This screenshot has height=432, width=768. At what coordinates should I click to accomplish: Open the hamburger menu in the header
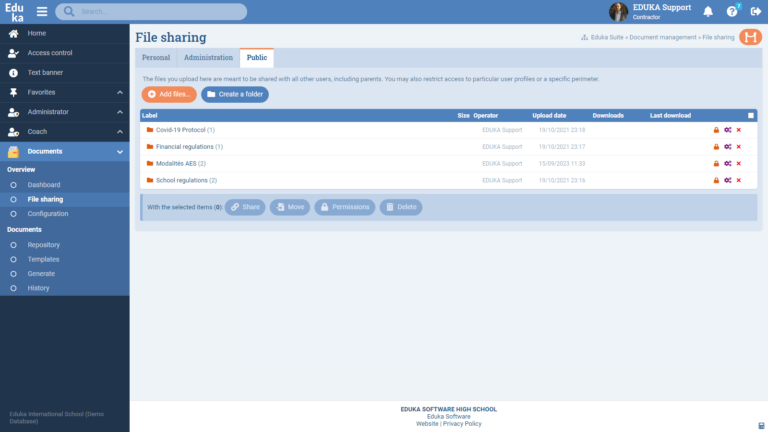(42, 12)
